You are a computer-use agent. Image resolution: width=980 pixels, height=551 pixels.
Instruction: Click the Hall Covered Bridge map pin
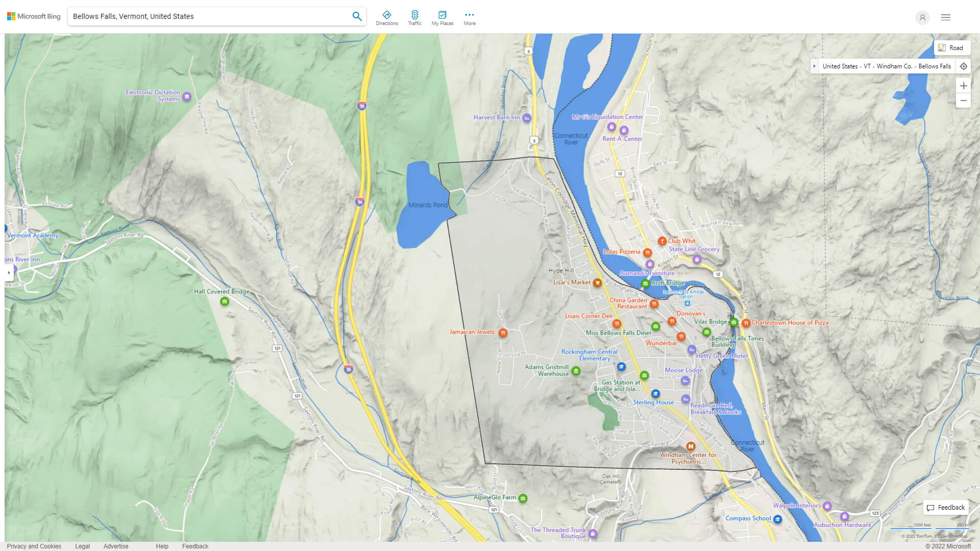(224, 301)
